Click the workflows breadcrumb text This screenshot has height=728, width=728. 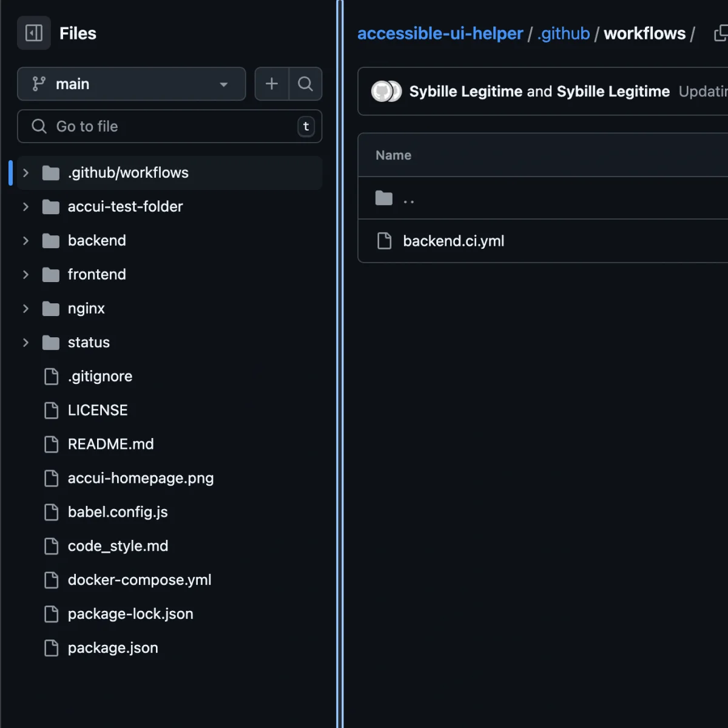[644, 33]
